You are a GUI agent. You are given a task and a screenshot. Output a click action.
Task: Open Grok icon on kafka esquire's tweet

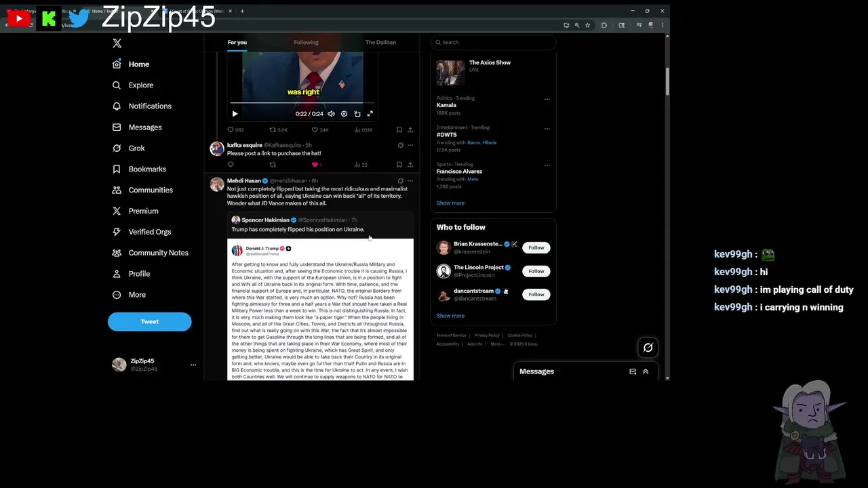401,145
